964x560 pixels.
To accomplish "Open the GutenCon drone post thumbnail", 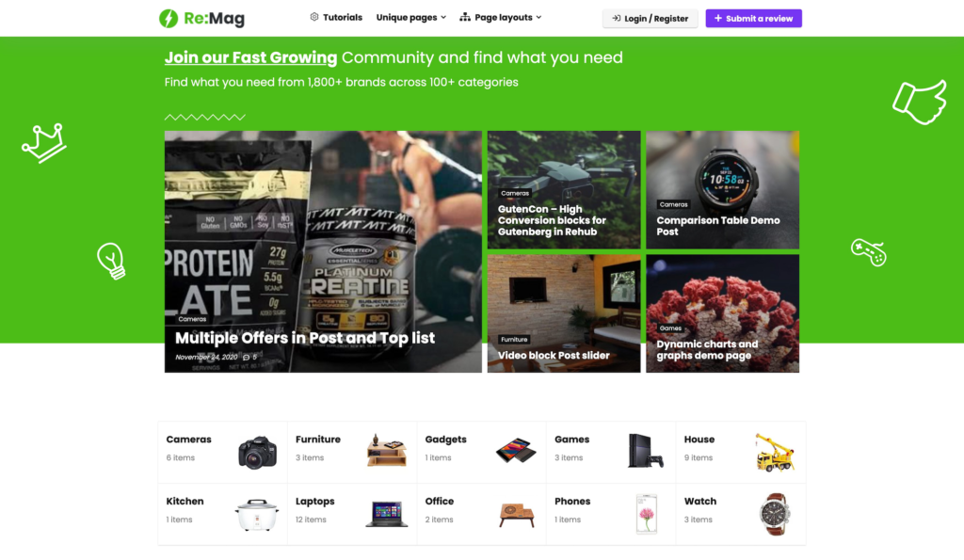I will [564, 189].
